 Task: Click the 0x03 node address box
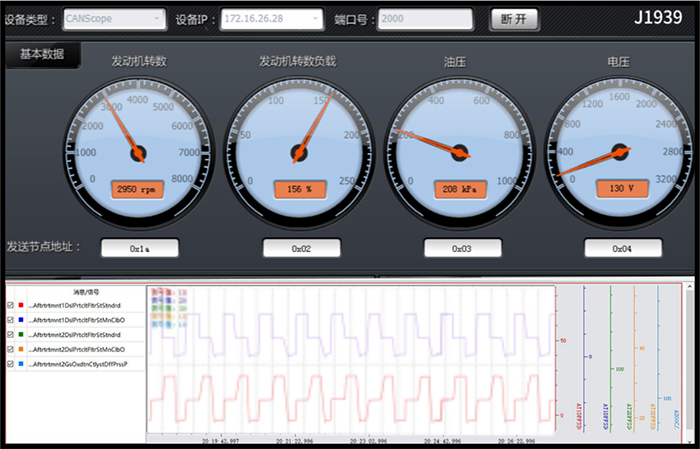(461, 247)
